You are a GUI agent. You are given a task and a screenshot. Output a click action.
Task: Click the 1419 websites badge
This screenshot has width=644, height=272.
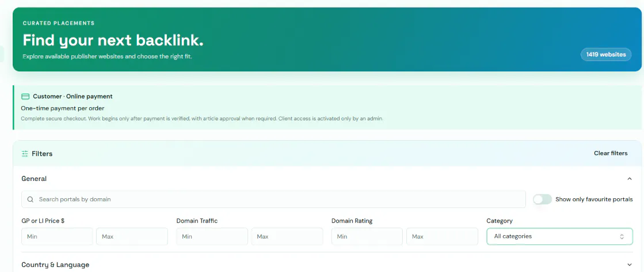click(x=606, y=54)
